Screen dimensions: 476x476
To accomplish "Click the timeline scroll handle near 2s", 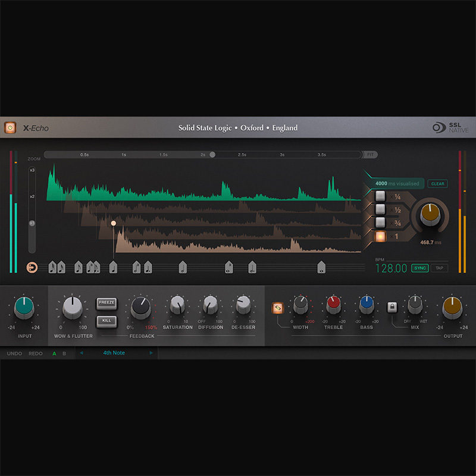I will tap(212, 155).
